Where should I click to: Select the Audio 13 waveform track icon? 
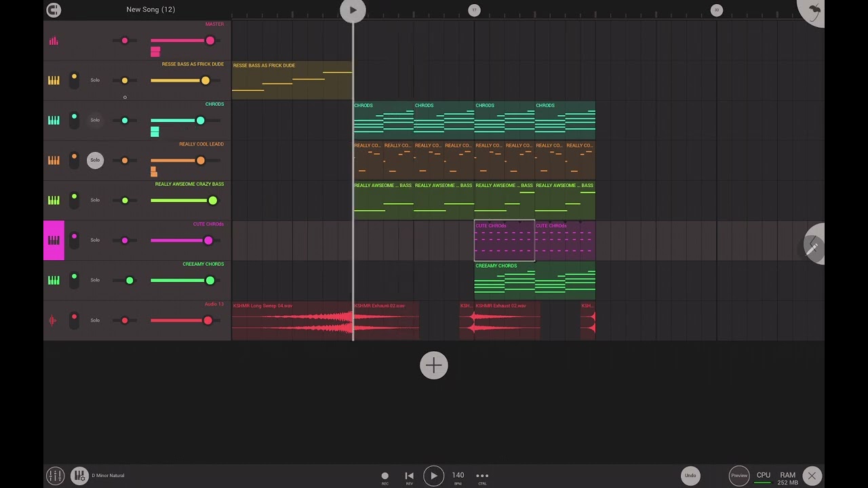pyautogui.click(x=54, y=320)
